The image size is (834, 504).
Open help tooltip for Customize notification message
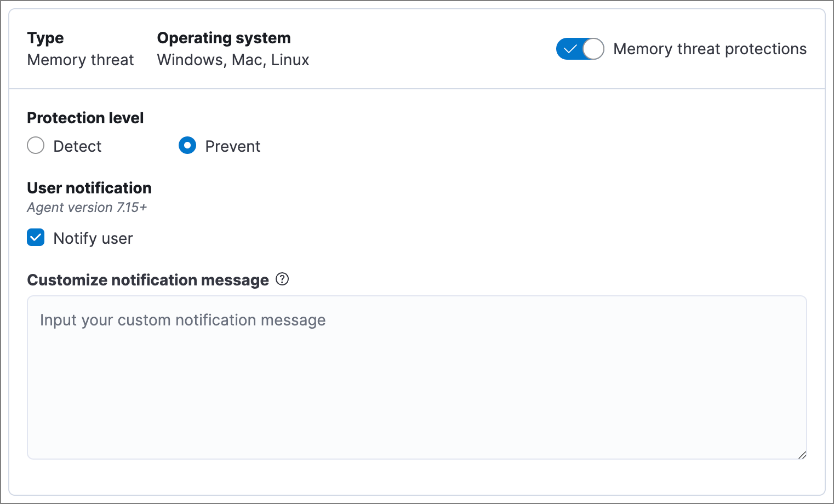[282, 279]
